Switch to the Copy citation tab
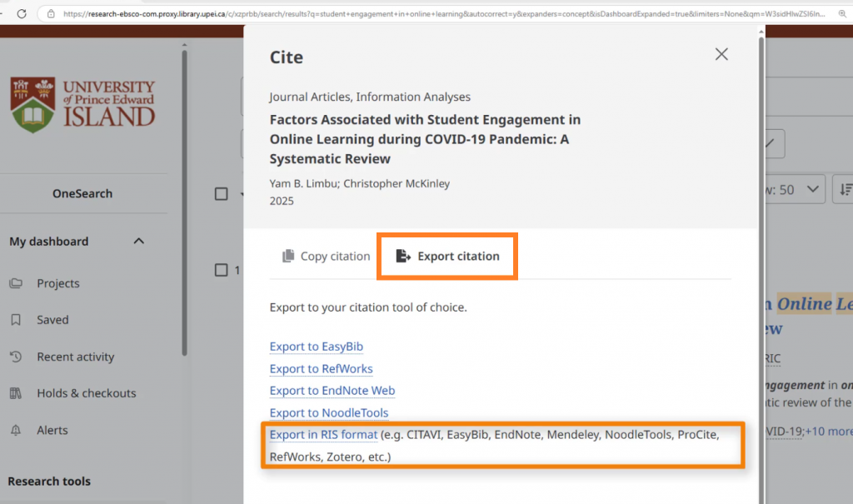This screenshot has width=853, height=504. pos(326,256)
